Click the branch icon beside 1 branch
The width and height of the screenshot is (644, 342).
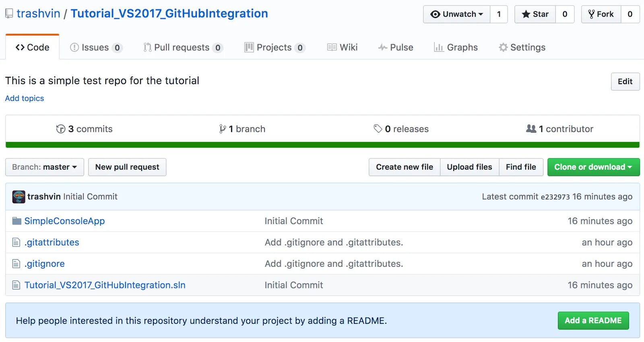pyautogui.click(x=222, y=129)
